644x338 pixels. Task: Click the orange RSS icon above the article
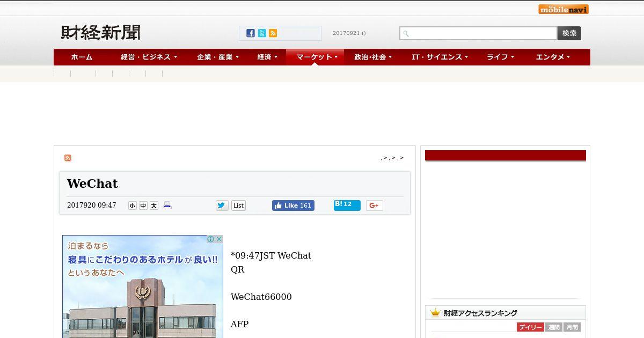pyautogui.click(x=68, y=158)
